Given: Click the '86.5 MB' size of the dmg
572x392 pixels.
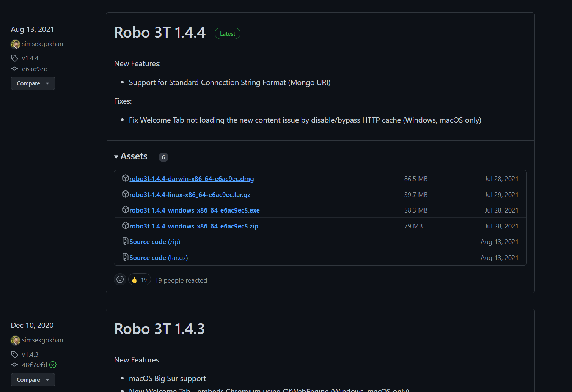Looking at the screenshot, I should tap(416, 179).
